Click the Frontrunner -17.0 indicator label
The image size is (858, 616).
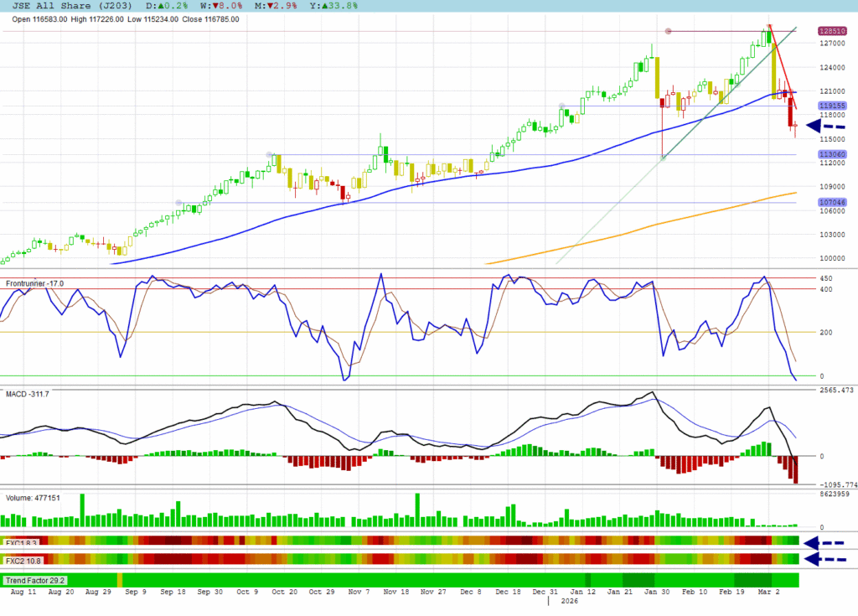[x=35, y=284]
